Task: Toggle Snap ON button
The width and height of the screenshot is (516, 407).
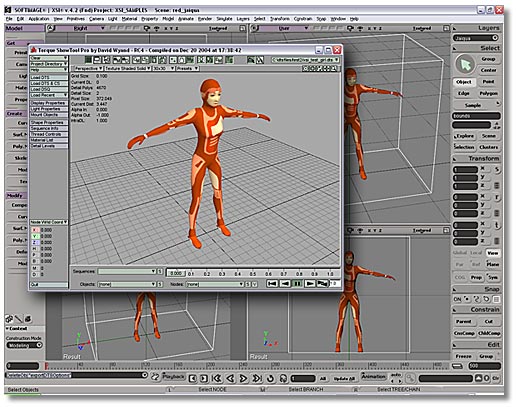Action: [x=457, y=299]
